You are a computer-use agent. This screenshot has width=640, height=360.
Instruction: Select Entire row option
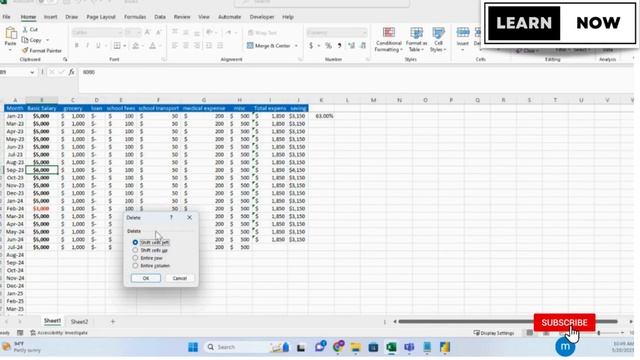(x=147, y=258)
